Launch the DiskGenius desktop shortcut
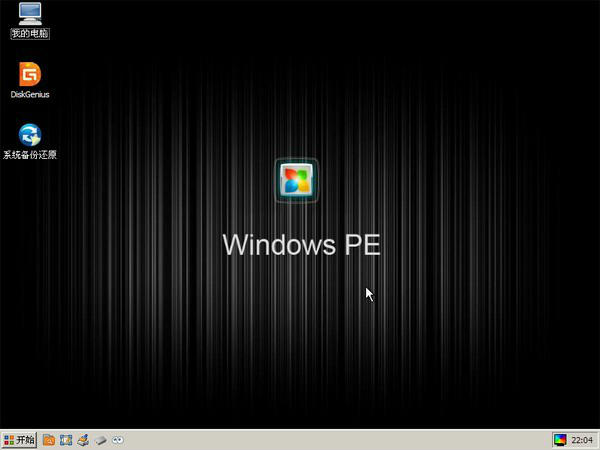600x450 pixels. pos(30,80)
